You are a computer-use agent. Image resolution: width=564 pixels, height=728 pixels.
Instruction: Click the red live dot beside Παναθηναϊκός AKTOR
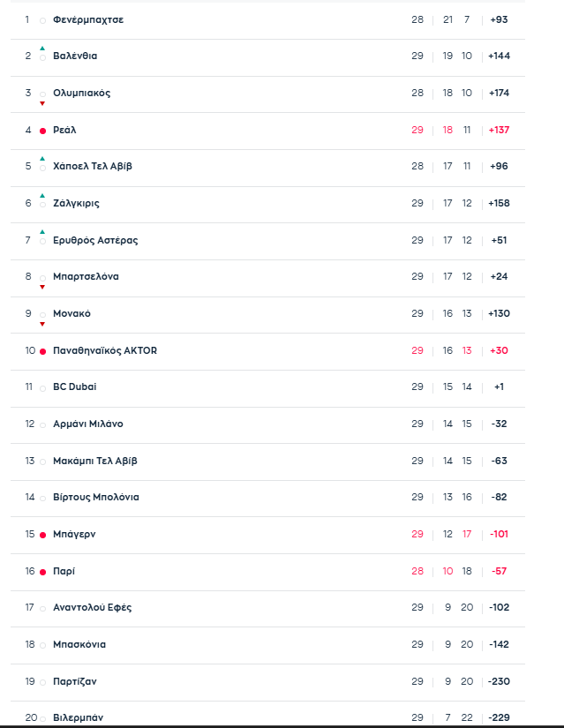pos(42,351)
